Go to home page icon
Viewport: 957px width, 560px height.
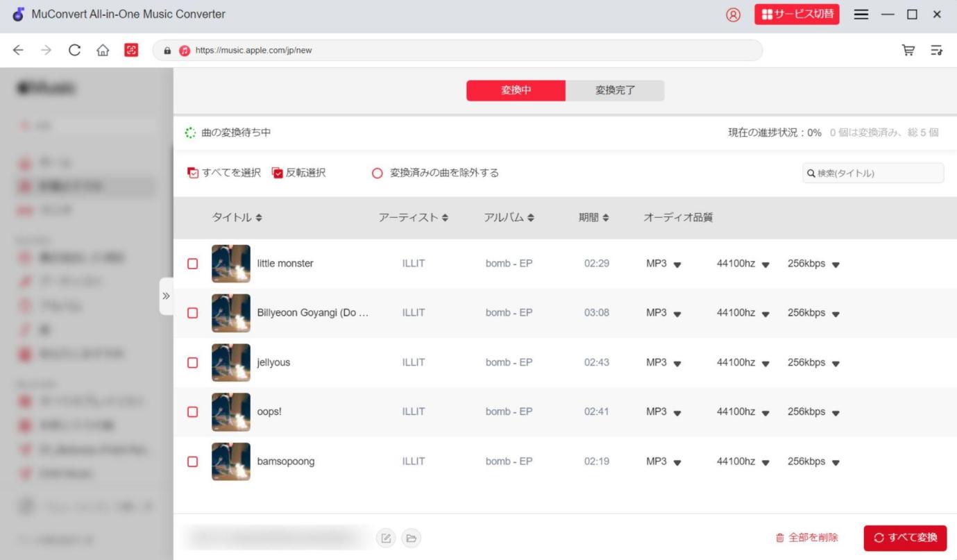point(102,50)
